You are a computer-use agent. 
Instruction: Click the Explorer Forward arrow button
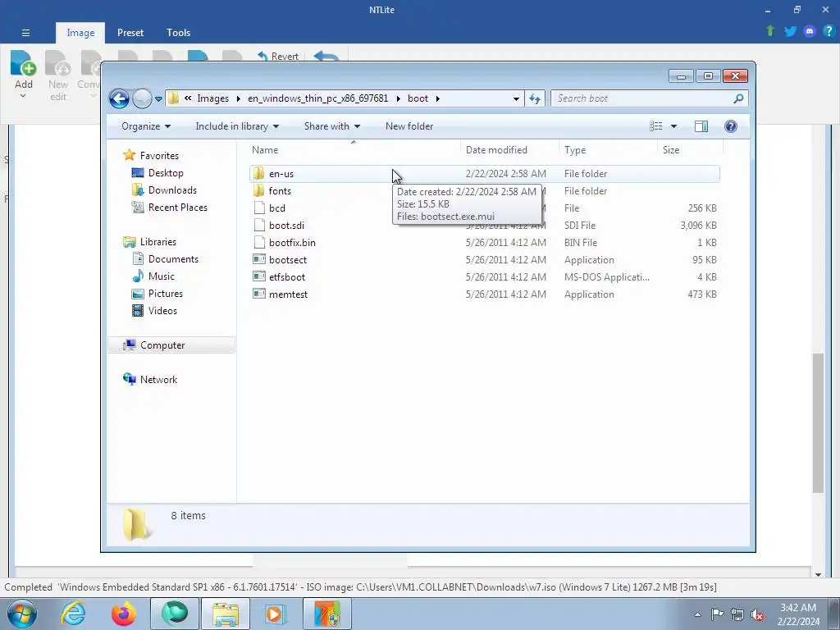click(142, 98)
